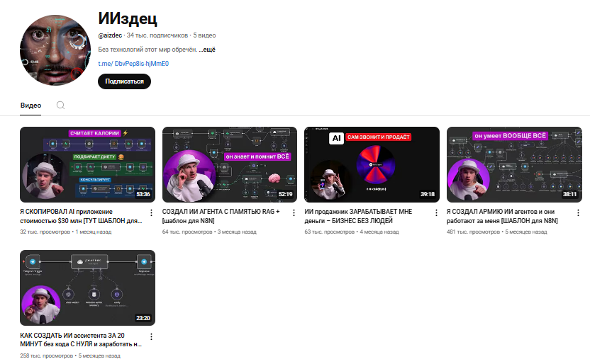The height and width of the screenshot is (364, 590).
Task: Play the 39:18 AI sales caller thumbnail
Action: [372, 164]
